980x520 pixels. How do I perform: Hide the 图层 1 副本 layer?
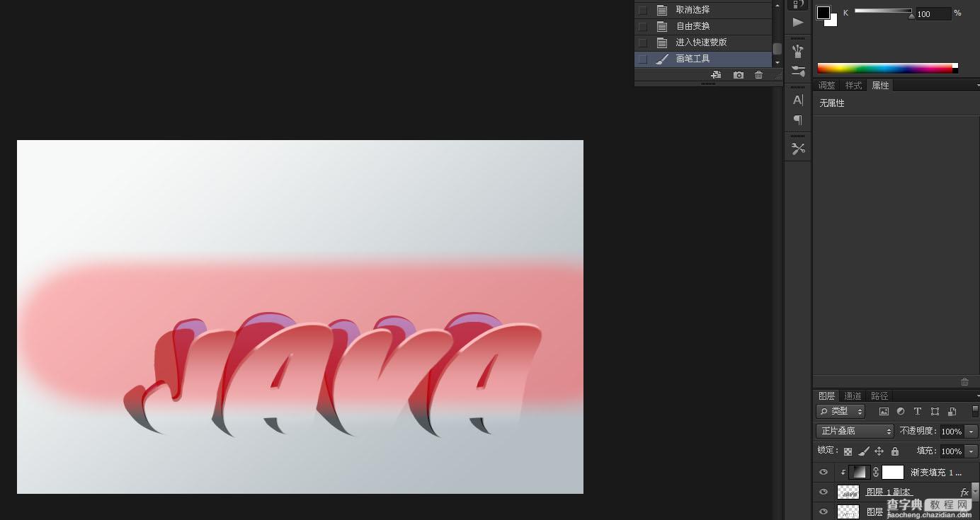click(823, 492)
